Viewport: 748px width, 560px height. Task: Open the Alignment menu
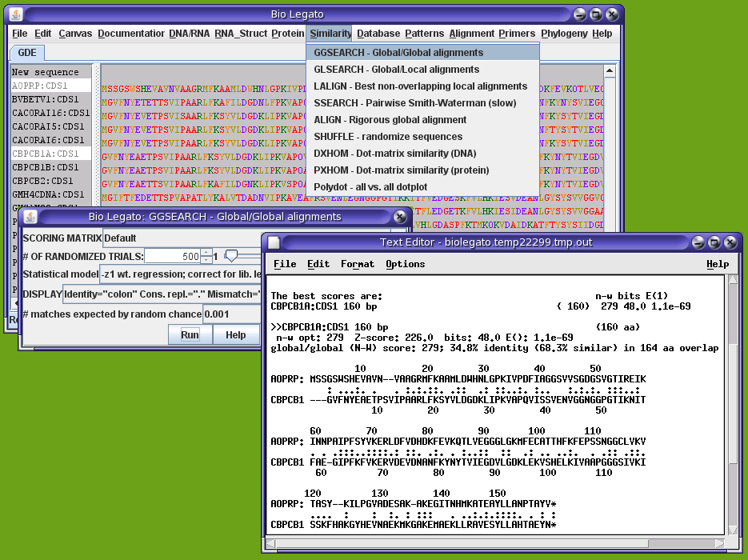(x=472, y=34)
